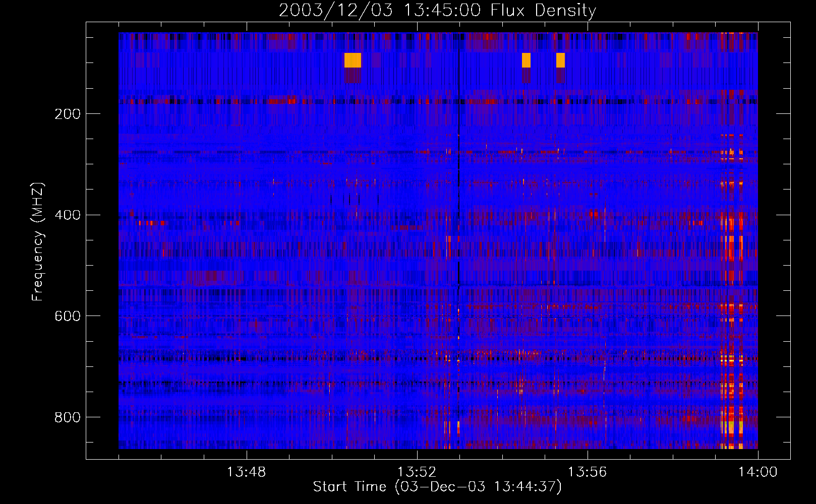Click the 800 frequency tick label

[68, 417]
